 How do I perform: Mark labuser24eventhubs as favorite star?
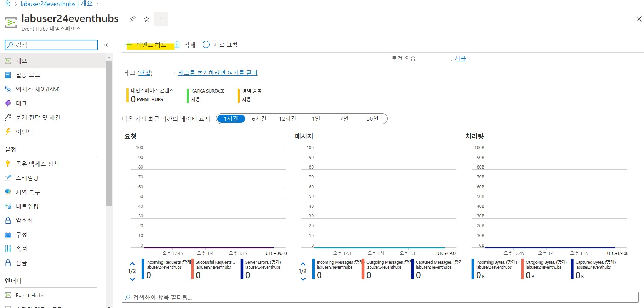pyautogui.click(x=147, y=19)
